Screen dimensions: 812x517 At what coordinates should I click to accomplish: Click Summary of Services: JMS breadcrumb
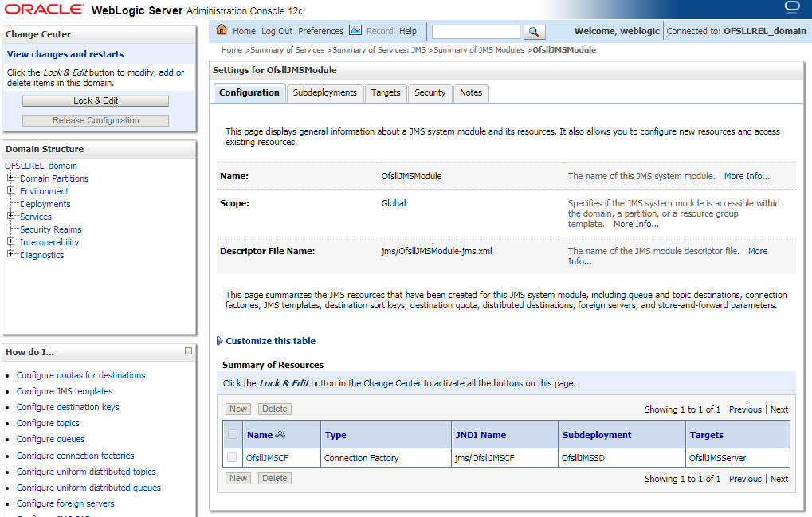(x=379, y=49)
